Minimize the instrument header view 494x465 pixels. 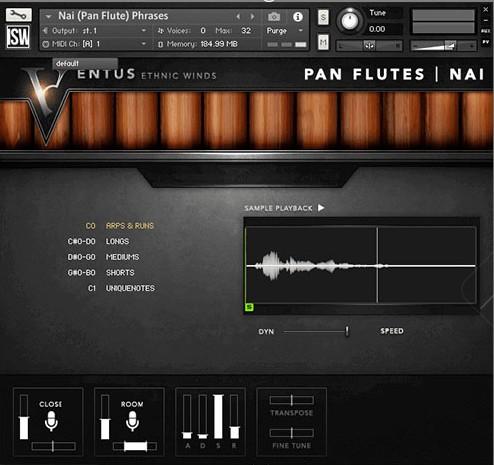(x=486, y=21)
